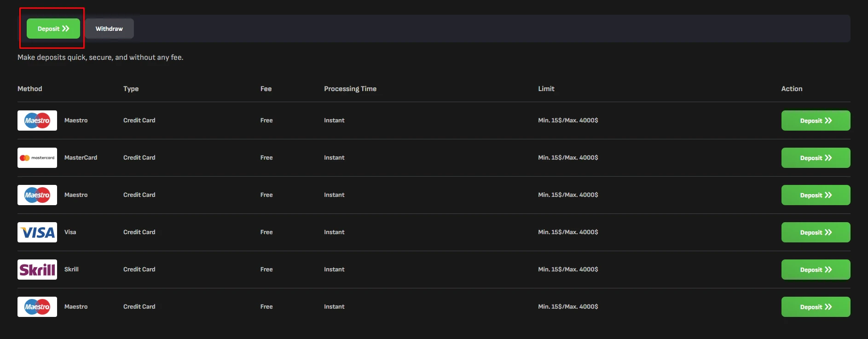Screen dimensions: 868x339
Task: Click 'Credit Card' type in the MasterCard row
Action: 139,158
